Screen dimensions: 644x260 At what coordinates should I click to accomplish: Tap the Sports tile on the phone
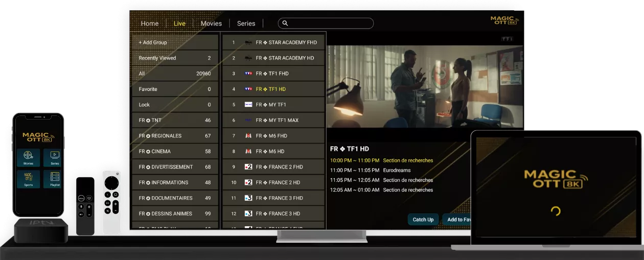click(x=28, y=177)
